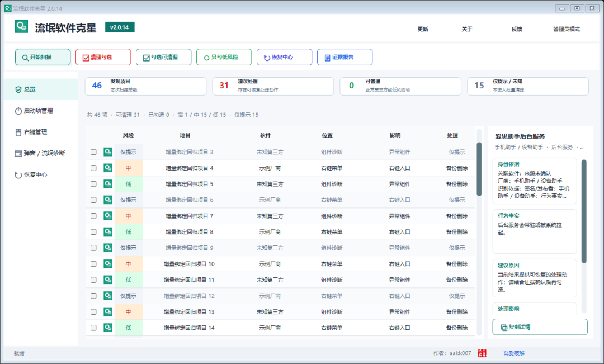Screen dimensions: 604x364
Task: Click the menu icon next to 右键管理
Action: (18, 132)
